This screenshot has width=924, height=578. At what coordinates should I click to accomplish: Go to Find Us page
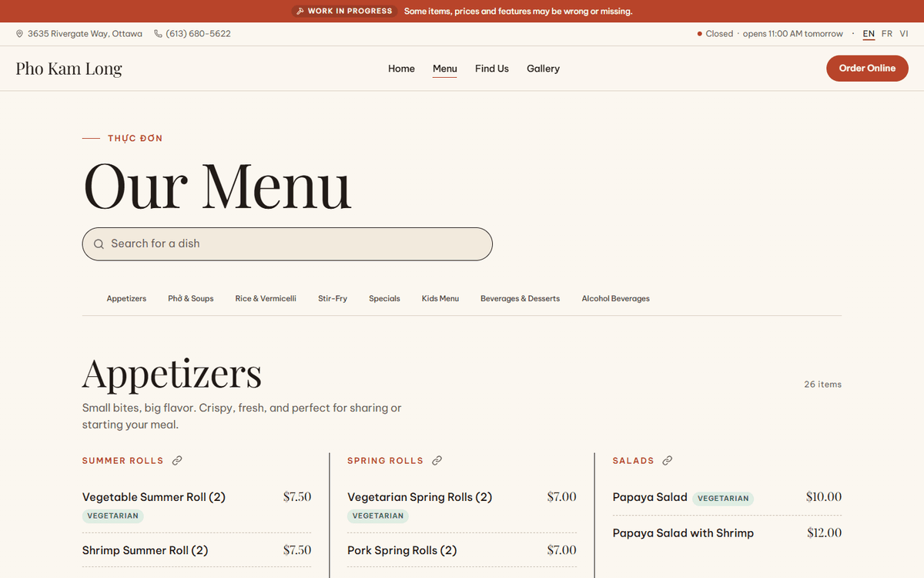(x=492, y=69)
